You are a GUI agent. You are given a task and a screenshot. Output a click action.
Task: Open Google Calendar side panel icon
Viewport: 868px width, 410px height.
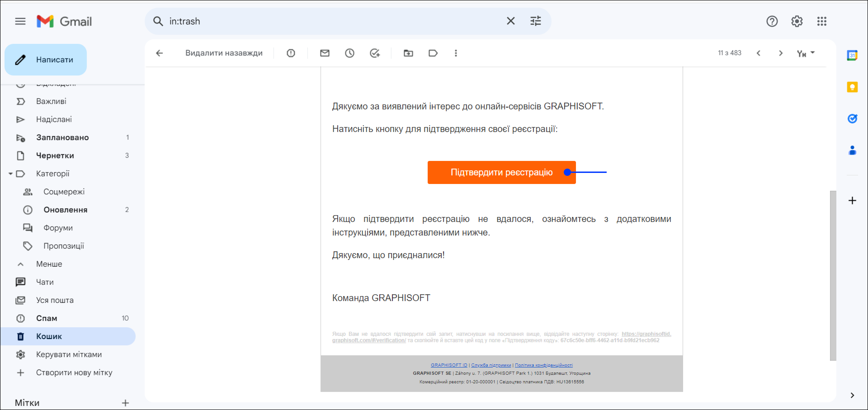[852, 55]
